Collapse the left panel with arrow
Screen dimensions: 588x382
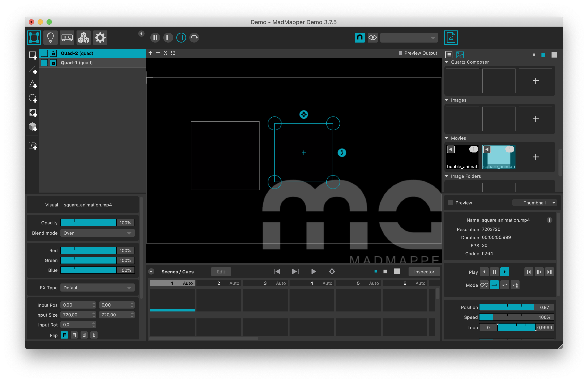141,33
